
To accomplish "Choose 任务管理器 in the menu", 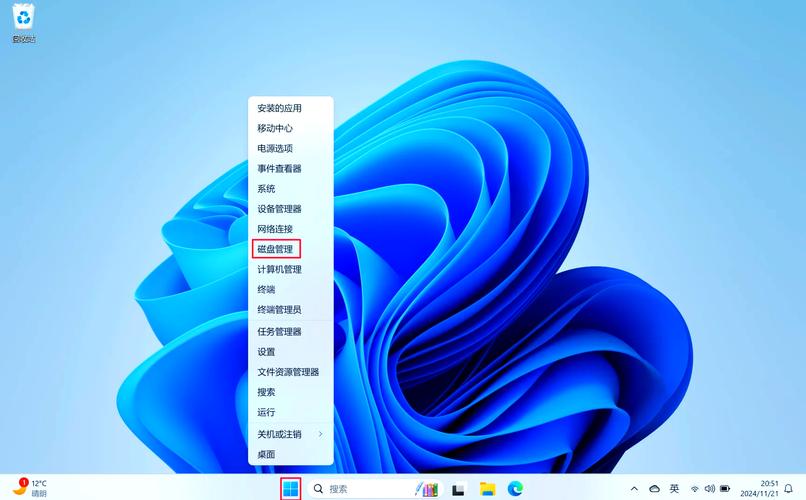I will 279,332.
